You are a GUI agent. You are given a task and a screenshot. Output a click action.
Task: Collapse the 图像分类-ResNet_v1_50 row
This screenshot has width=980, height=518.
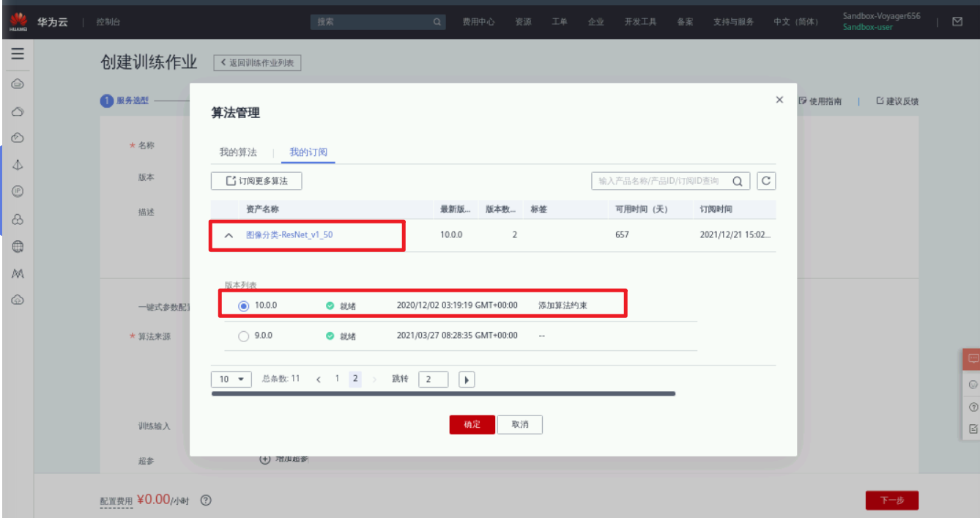click(x=229, y=236)
